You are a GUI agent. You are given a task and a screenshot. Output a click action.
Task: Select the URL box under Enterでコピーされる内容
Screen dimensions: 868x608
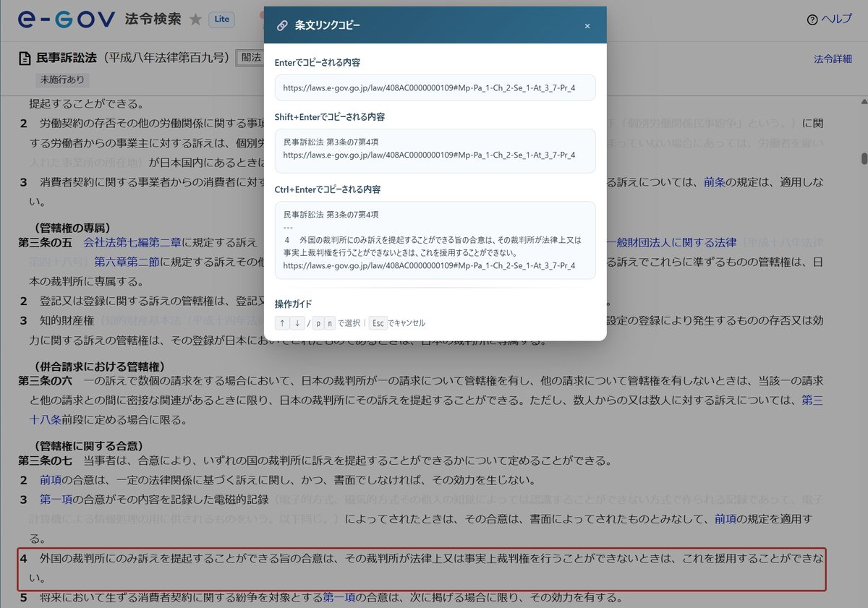pos(435,87)
